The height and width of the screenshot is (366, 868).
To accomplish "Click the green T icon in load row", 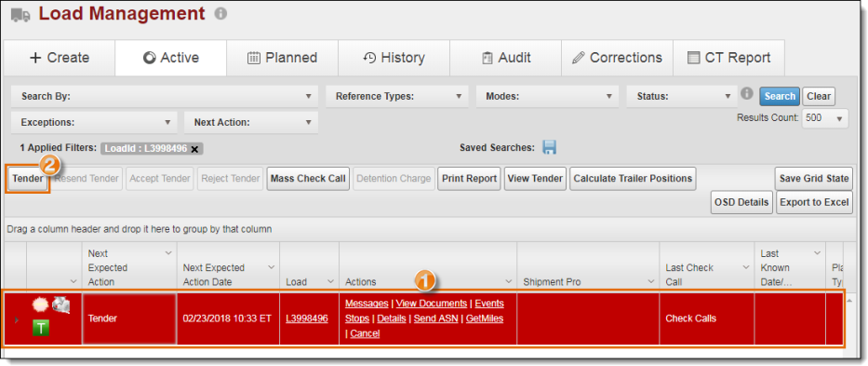I will pyautogui.click(x=41, y=327).
